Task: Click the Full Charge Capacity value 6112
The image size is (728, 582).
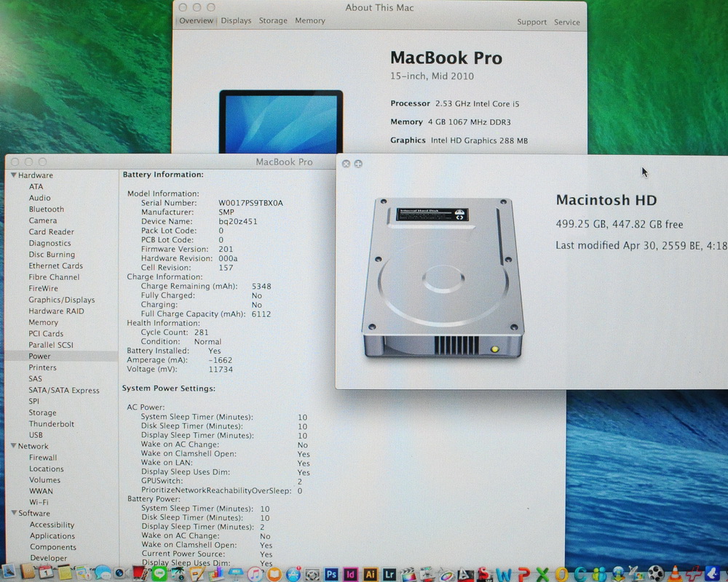Action: pyautogui.click(x=261, y=314)
